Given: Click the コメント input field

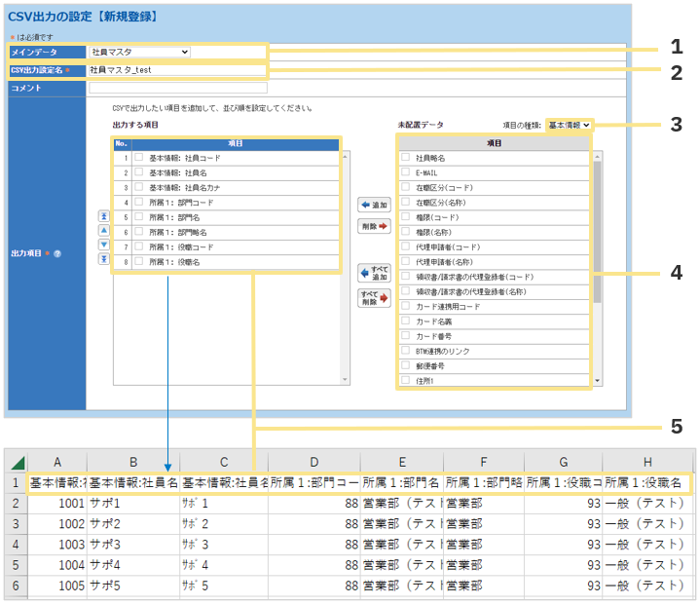Looking at the screenshot, I should (x=175, y=88).
